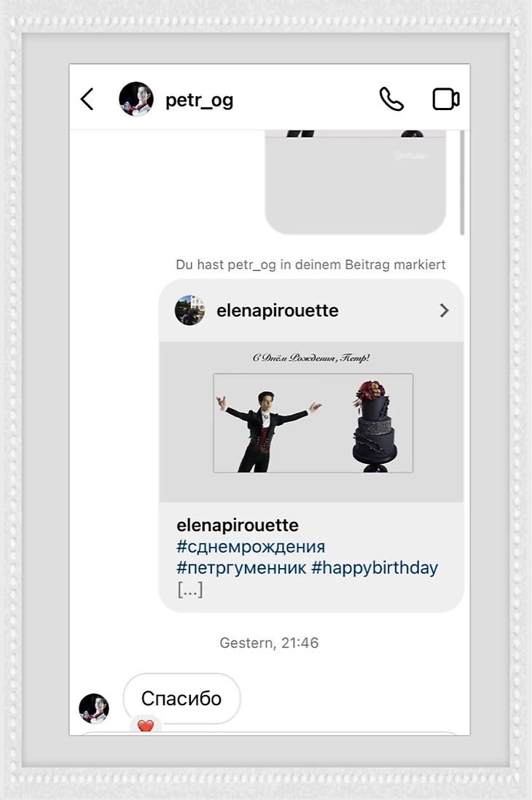Open the petr_og username in the chat header
The image size is (532, 800).
pyautogui.click(x=199, y=100)
